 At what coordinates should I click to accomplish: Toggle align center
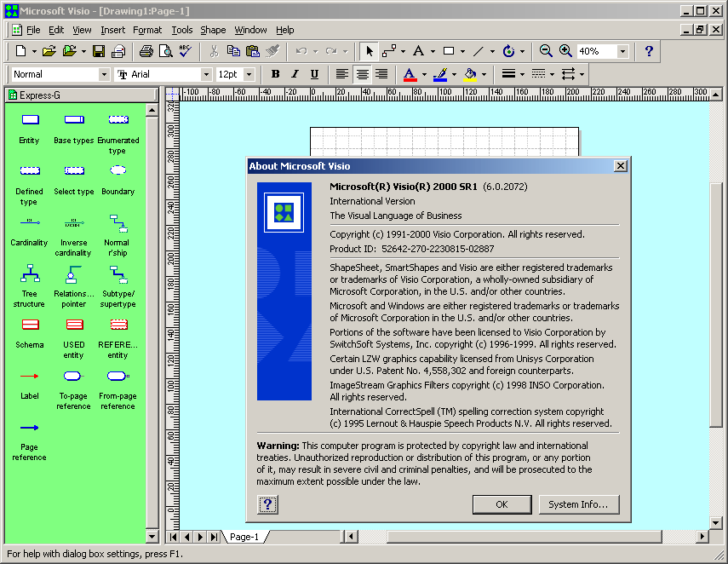pos(362,74)
